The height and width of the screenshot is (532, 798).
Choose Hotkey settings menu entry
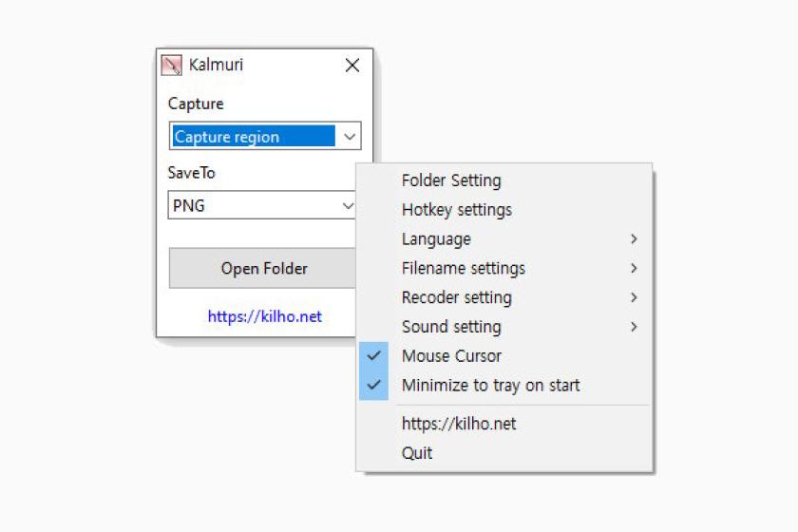(x=504, y=210)
